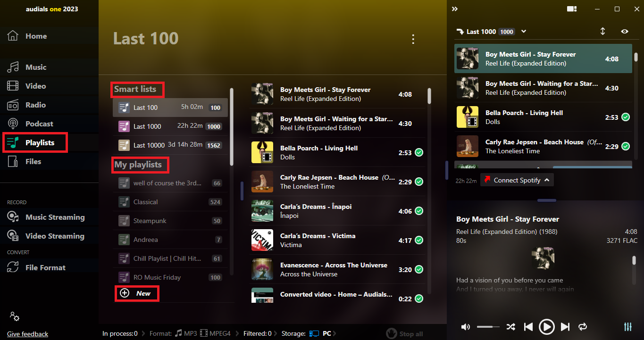Click the playlists list scrollbar
The image size is (644, 340).
click(231, 126)
